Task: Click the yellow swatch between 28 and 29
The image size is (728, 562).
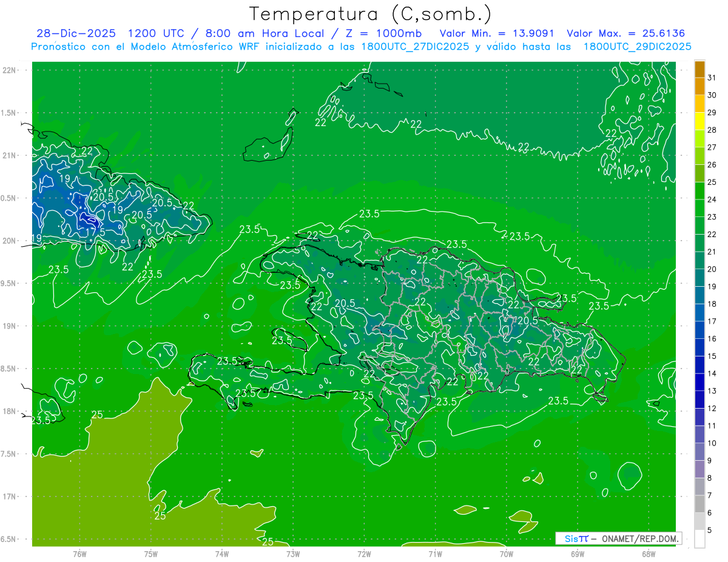Action: pyautogui.click(x=699, y=121)
